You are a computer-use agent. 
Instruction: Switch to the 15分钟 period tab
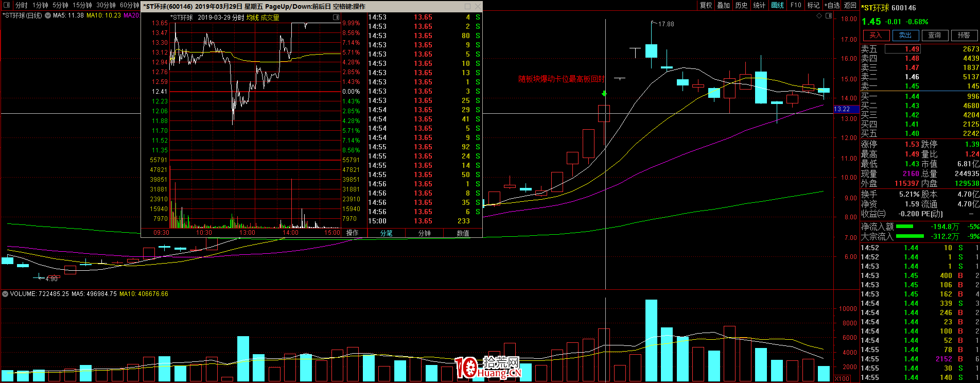click(x=82, y=5)
